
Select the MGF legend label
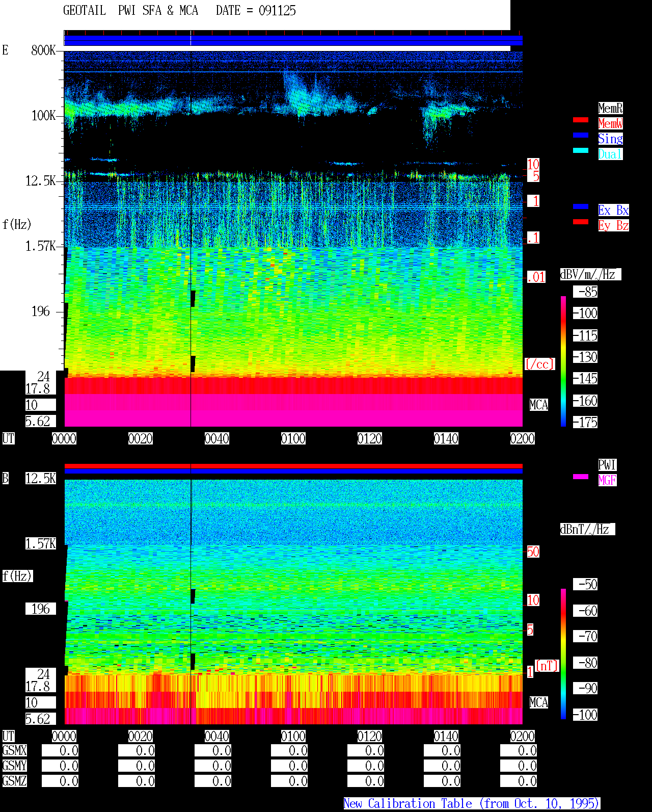607,480
